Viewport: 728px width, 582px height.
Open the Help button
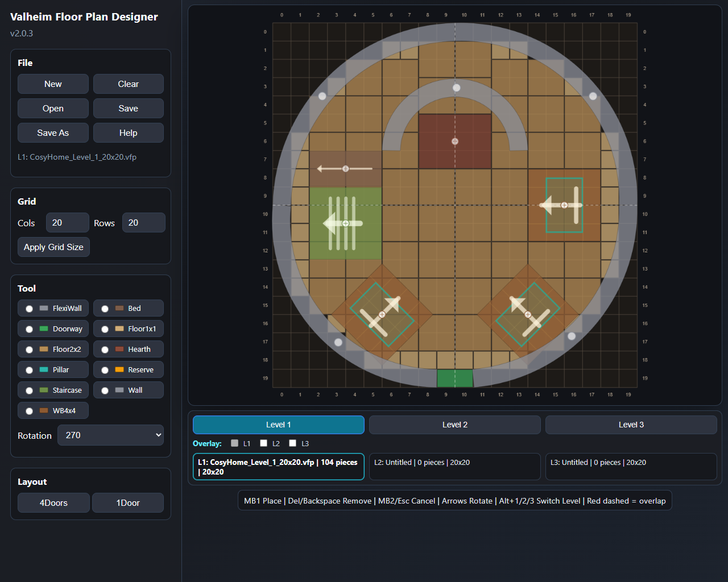click(x=129, y=133)
